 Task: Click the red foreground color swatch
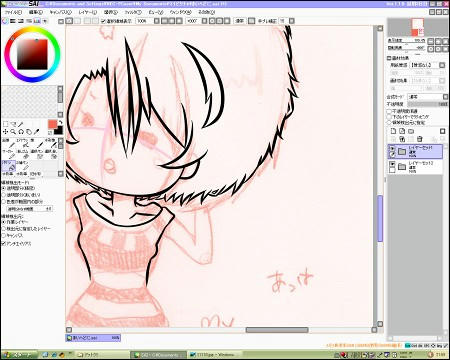(x=52, y=124)
